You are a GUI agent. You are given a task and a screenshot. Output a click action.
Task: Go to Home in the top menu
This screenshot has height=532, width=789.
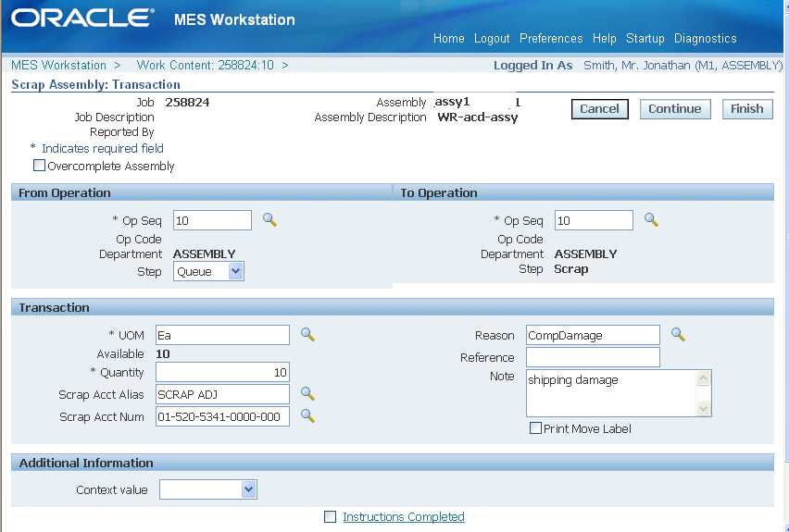[449, 39]
